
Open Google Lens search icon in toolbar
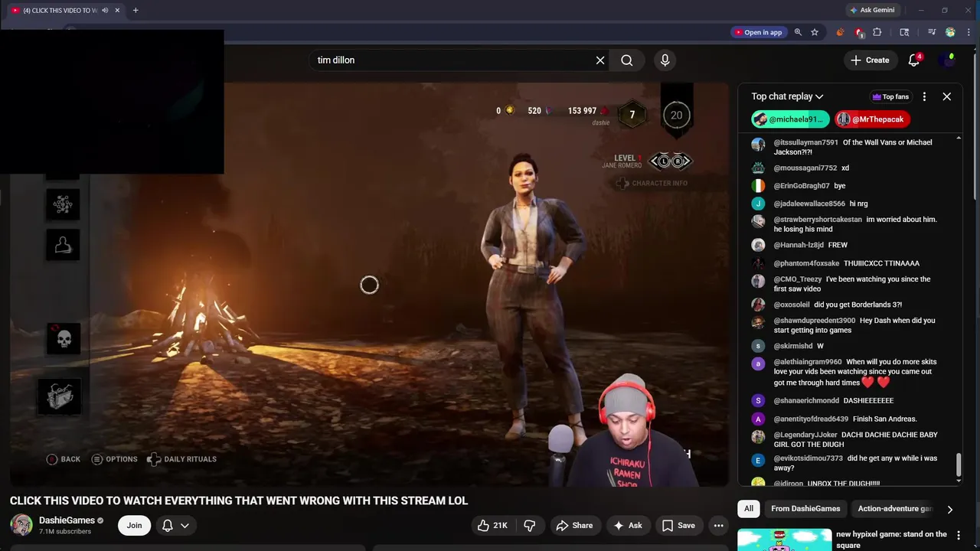(x=904, y=32)
